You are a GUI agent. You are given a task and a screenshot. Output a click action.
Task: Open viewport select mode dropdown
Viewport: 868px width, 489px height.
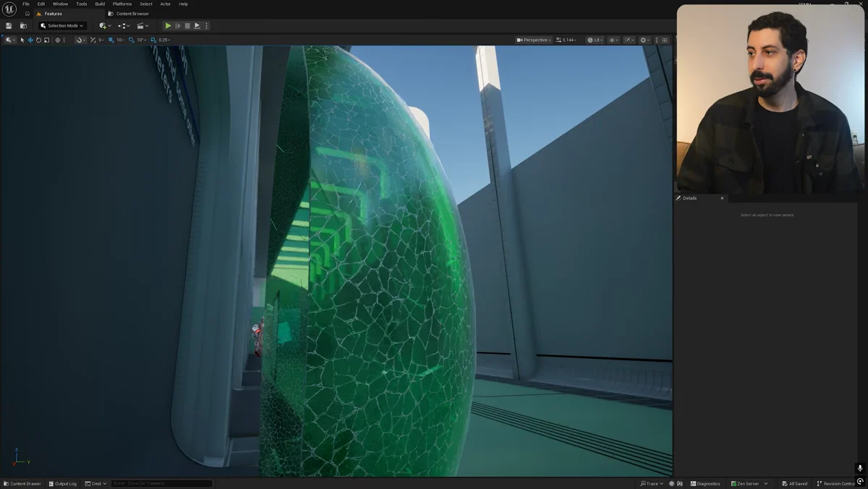(x=9, y=40)
